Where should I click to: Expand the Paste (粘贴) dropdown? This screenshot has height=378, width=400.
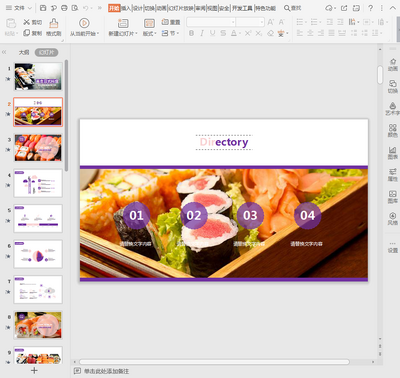(11, 33)
